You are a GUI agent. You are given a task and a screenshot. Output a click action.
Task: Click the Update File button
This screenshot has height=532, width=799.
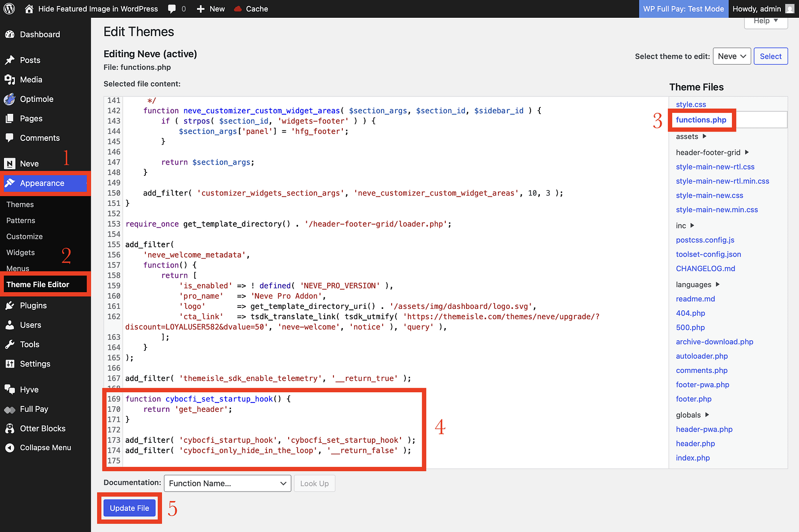(x=130, y=508)
